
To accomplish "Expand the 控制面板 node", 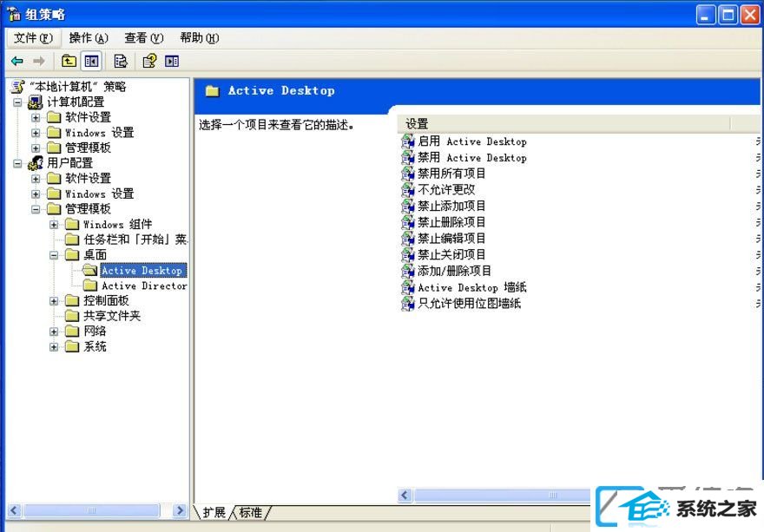I will (x=54, y=301).
